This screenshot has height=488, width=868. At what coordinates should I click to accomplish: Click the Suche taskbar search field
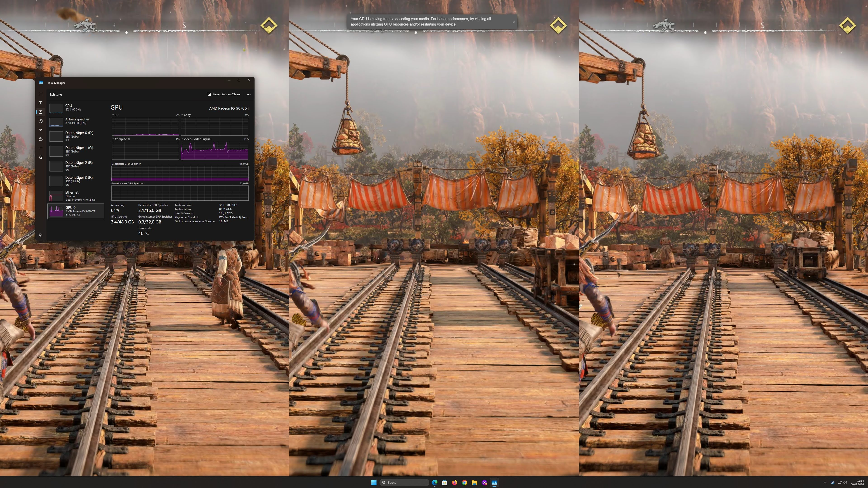tap(404, 483)
